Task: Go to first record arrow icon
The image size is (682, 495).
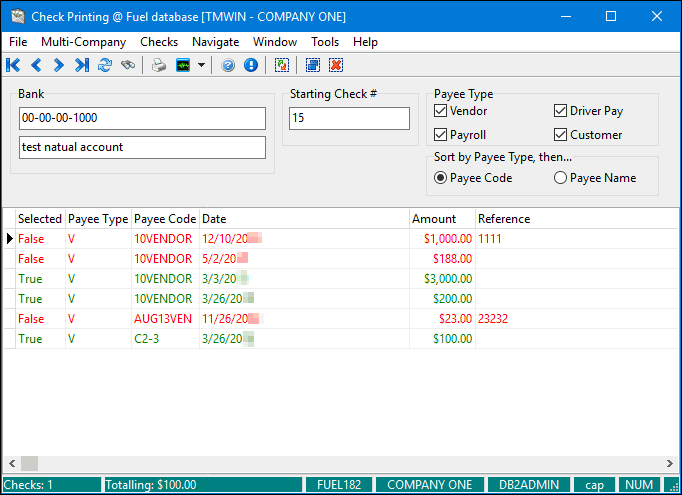Action: click(x=14, y=65)
